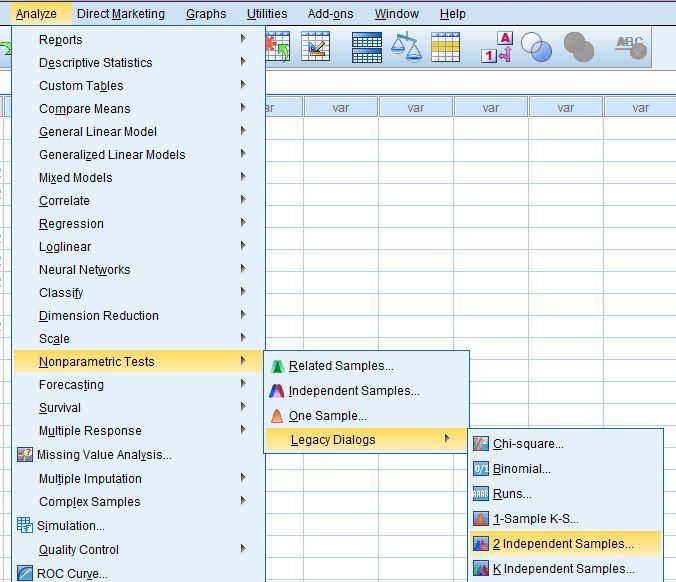The width and height of the screenshot is (676, 582).
Task: Open the Graphs menu
Action: point(206,14)
